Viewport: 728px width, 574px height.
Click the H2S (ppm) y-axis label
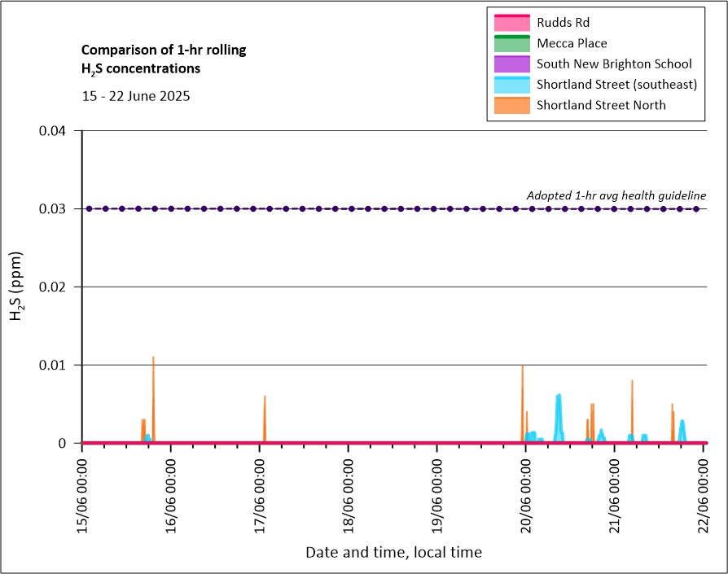pos(17,287)
